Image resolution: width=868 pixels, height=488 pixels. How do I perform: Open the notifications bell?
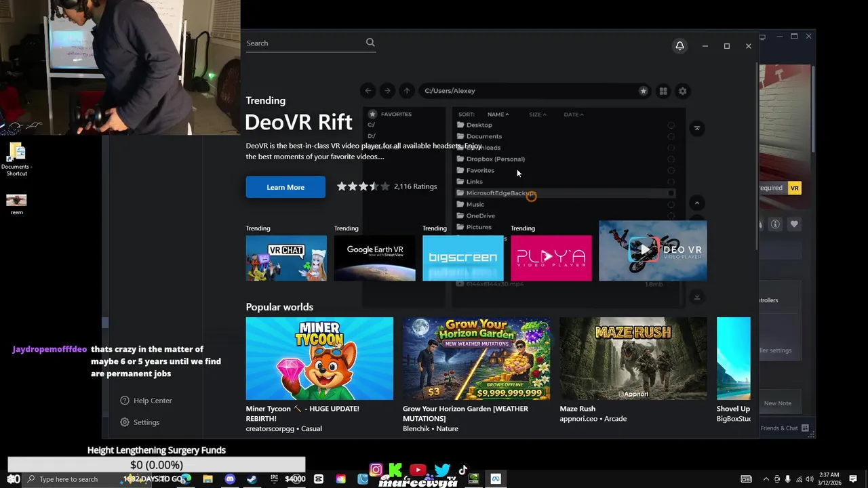[679, 45]
